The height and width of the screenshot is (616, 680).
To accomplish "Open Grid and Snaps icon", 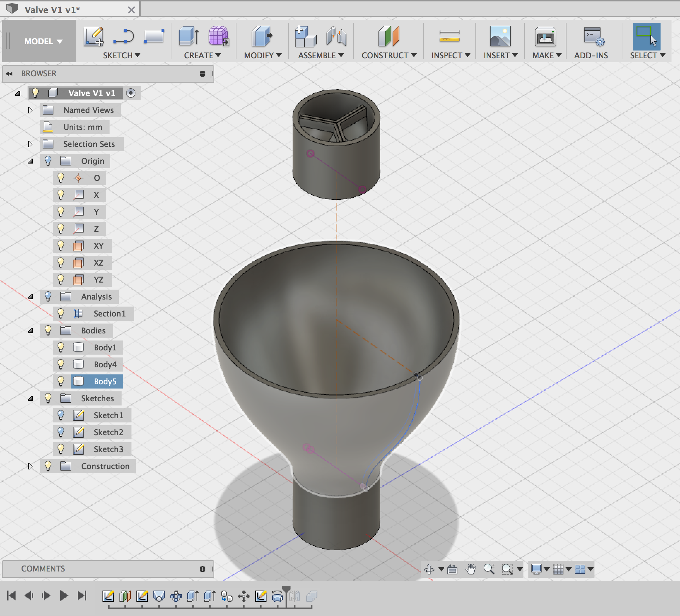I will tap(558, 569).
